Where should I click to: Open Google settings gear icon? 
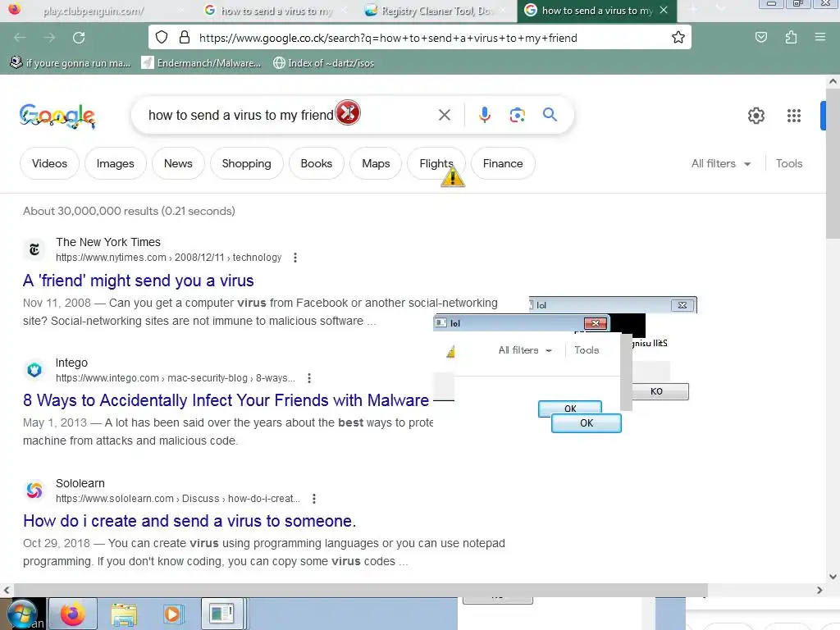pyautogui.click(x=756, y=115)
